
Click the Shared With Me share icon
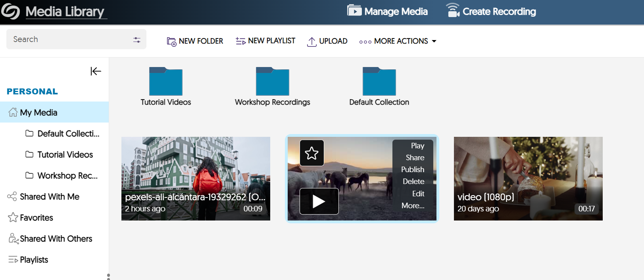click(x=12, y=196)
